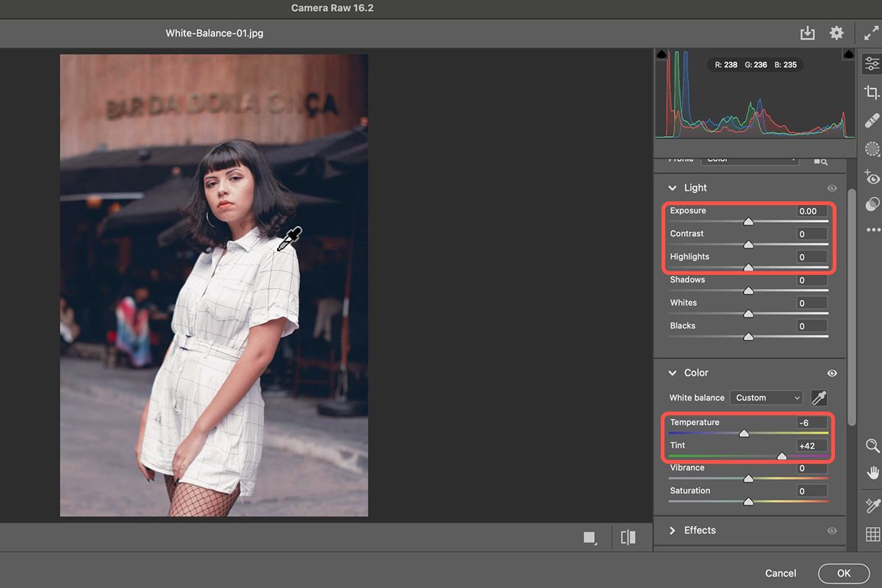
Task: Click the White-Balance-01.jpg filename tab
Action: coord(214,32)
